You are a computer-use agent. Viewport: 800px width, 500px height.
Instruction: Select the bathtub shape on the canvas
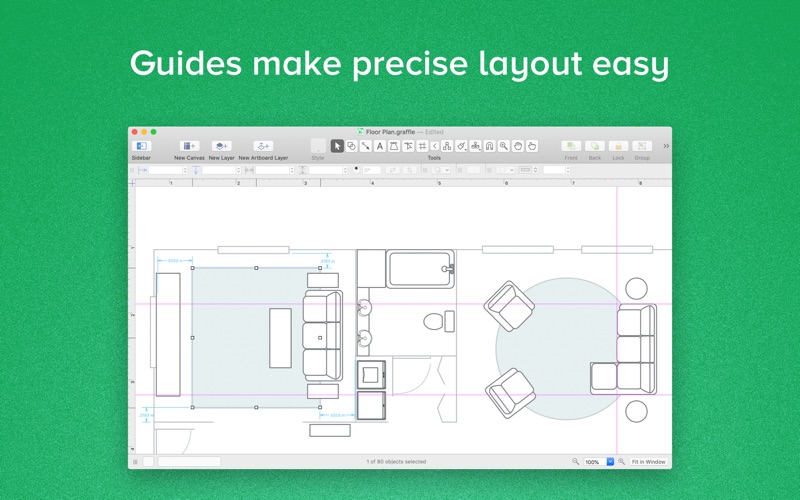click(420, 269)
